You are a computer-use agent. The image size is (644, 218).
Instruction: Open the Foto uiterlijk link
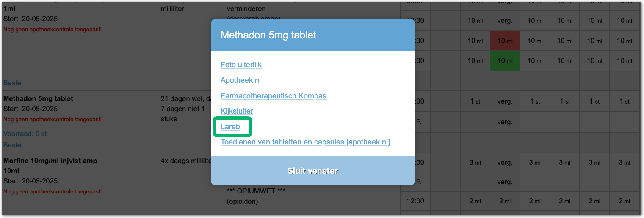pos(241,65)
